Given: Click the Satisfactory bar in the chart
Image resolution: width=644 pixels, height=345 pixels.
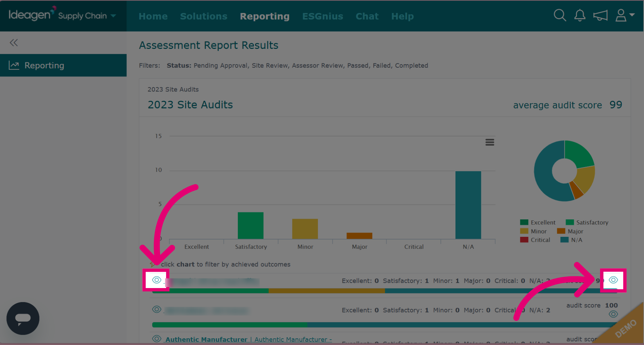Looking at the screenshot, I should click(251, 225).
